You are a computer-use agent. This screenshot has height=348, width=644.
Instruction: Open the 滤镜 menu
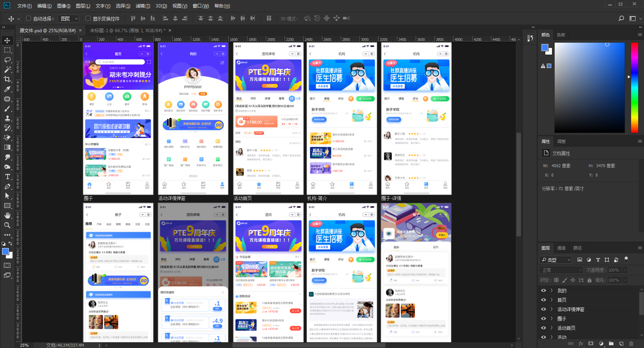point(143,6)
